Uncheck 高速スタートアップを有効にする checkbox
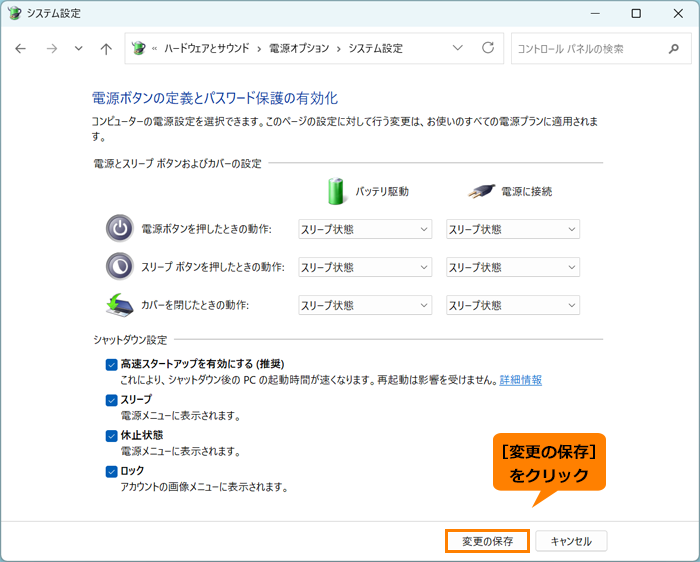 [x=111, y=365]
